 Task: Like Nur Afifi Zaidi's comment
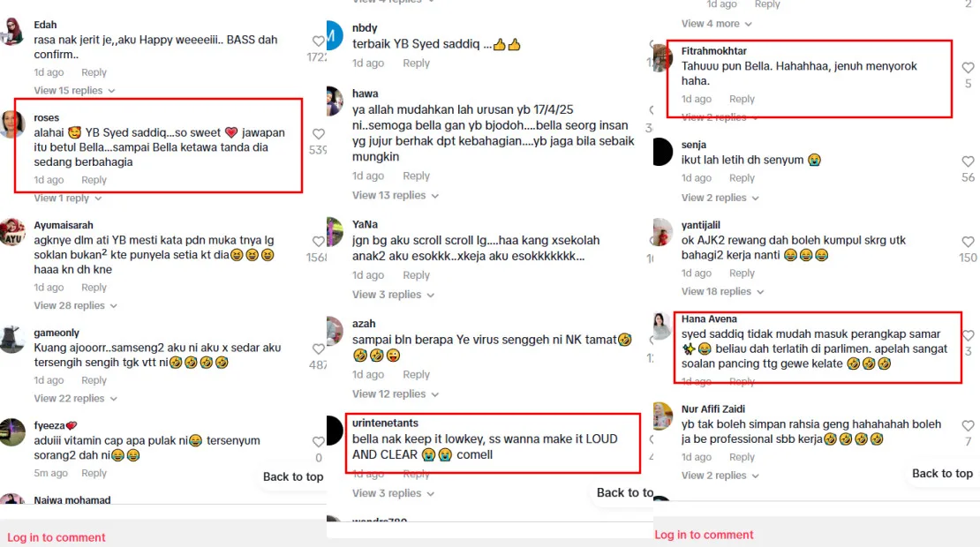point(969,425)
